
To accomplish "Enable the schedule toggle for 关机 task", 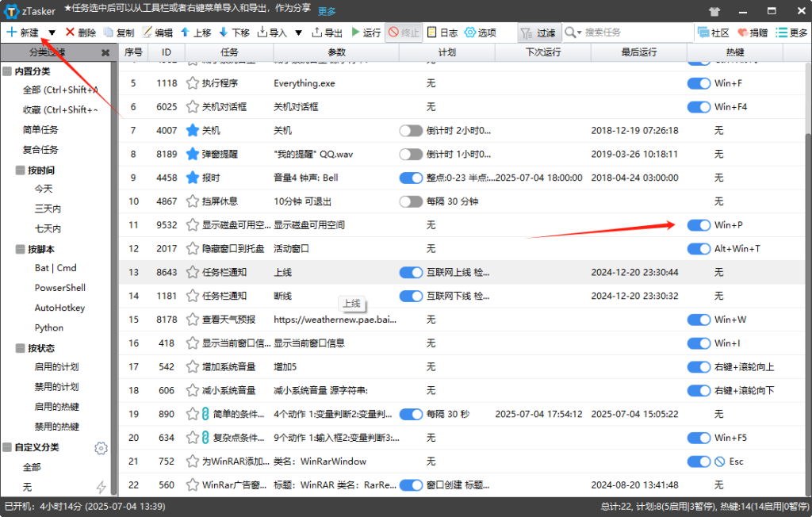I will click(x=411, y=131).
